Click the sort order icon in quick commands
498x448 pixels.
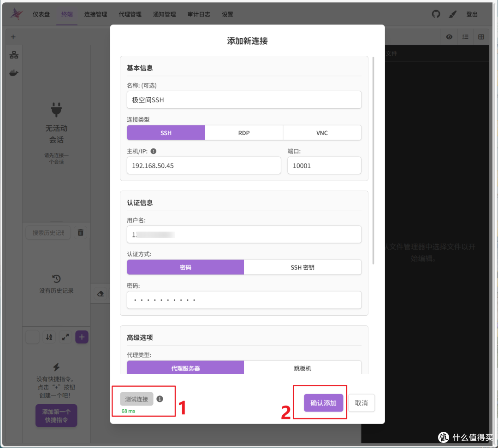coord(49,337)
